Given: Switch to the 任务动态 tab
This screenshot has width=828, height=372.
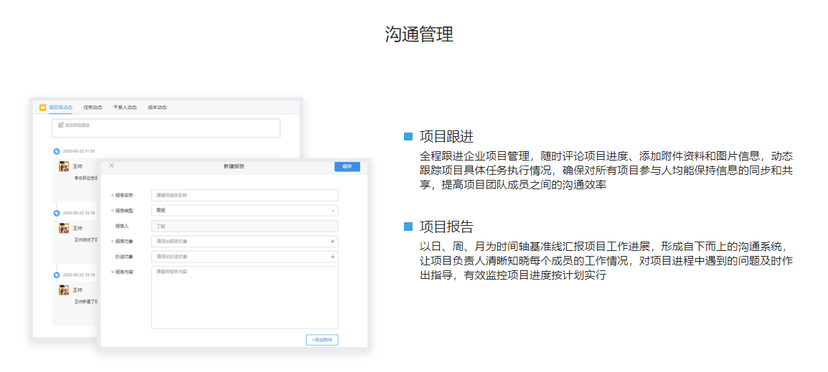Looking at the screenshot, I should tap(92, 107).
